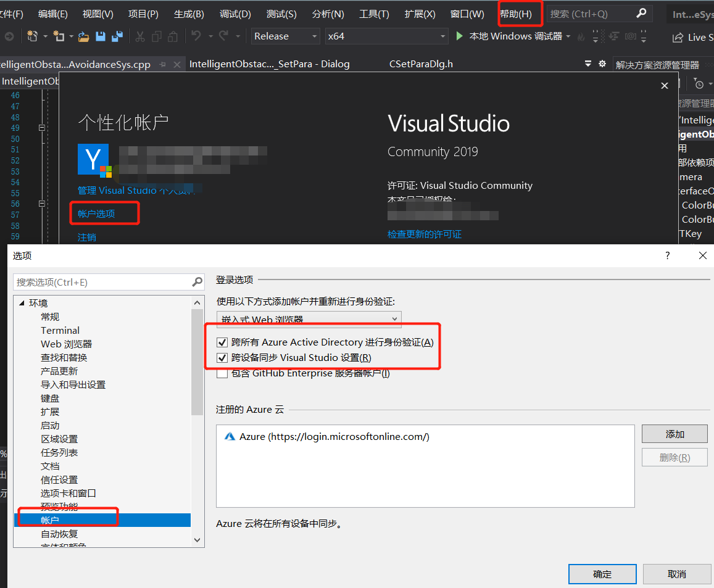Click the Open File toolbar icon
714x588 pixels.
click(x=83, y=36)
